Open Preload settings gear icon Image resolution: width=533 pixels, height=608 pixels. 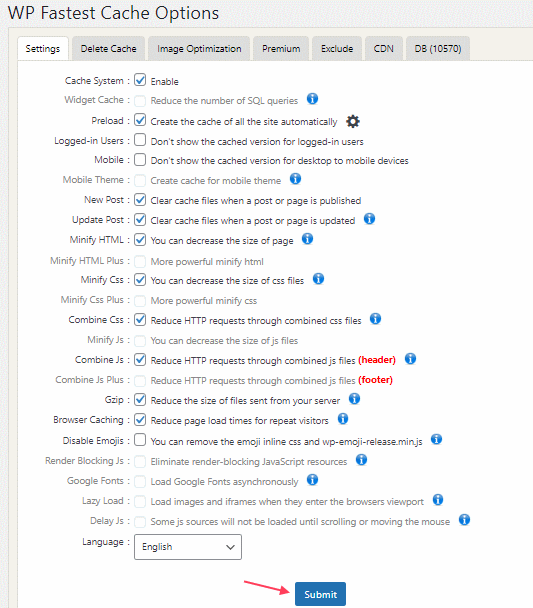click(352, 121)
